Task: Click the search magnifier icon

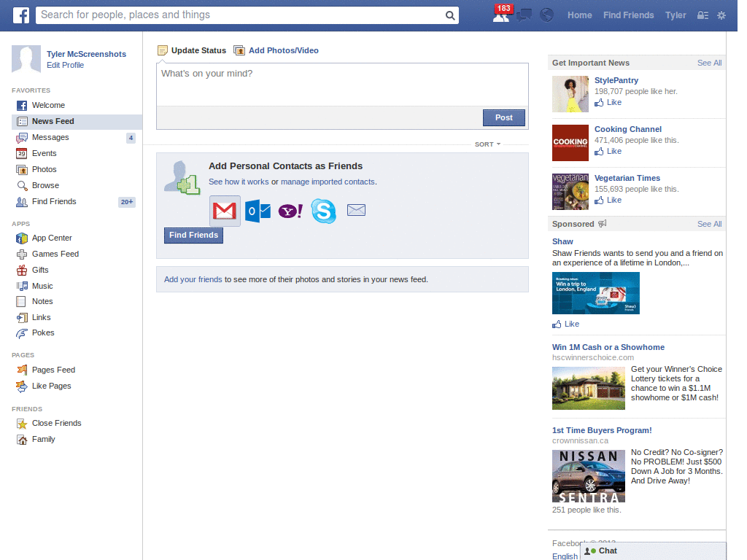Action: (x=449, y=15)
